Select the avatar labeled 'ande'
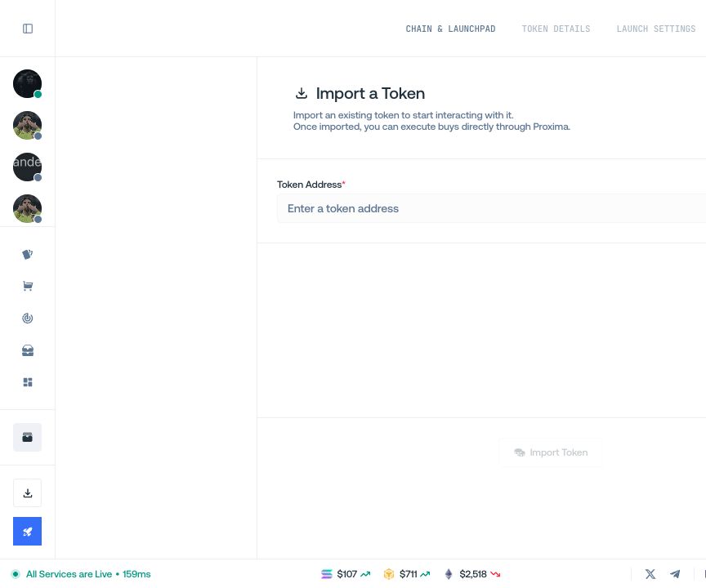 tap(28, 167)
